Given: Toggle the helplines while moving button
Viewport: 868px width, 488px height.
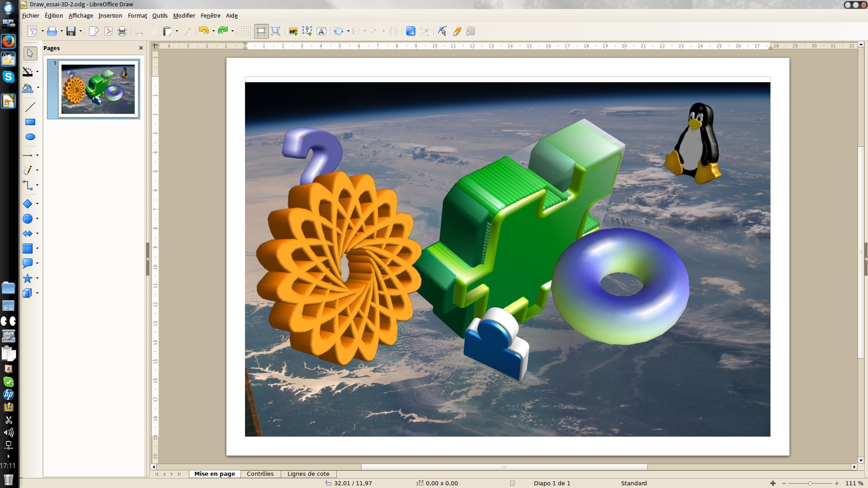Looking at the screenshot, I should pos(261,31).
